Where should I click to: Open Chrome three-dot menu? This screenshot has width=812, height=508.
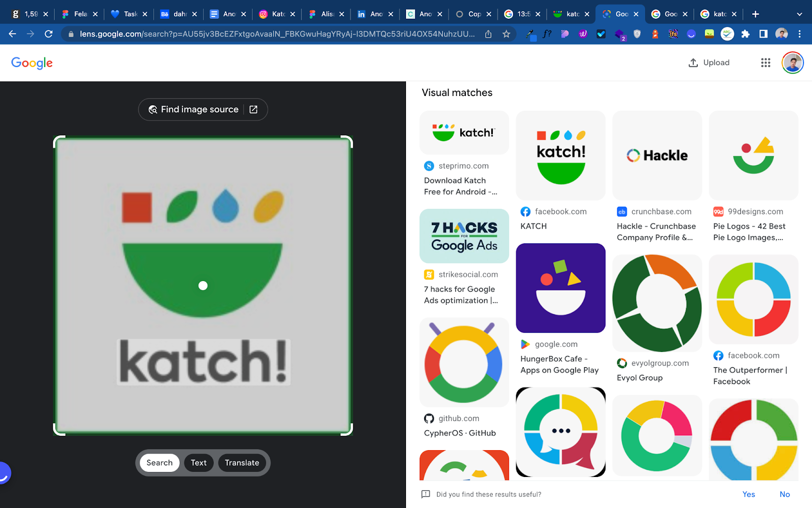[799, 34]
